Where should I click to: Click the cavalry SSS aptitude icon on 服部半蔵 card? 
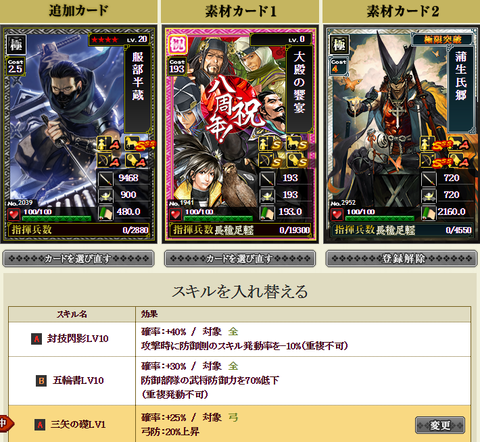pos(140,144)
